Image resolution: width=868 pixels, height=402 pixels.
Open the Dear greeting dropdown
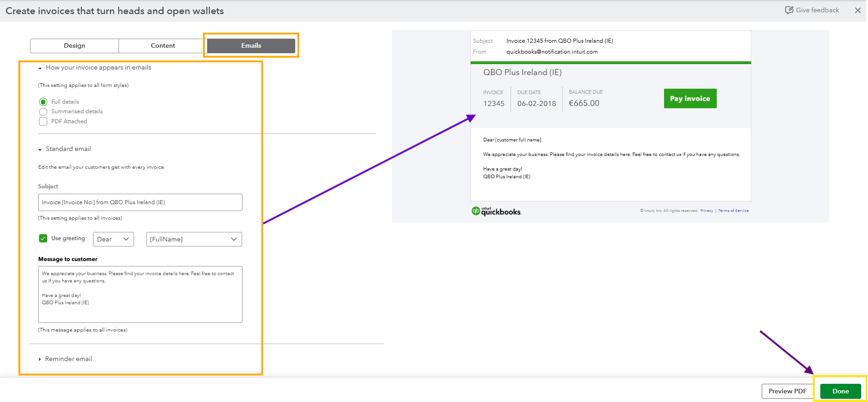point(114,239)
